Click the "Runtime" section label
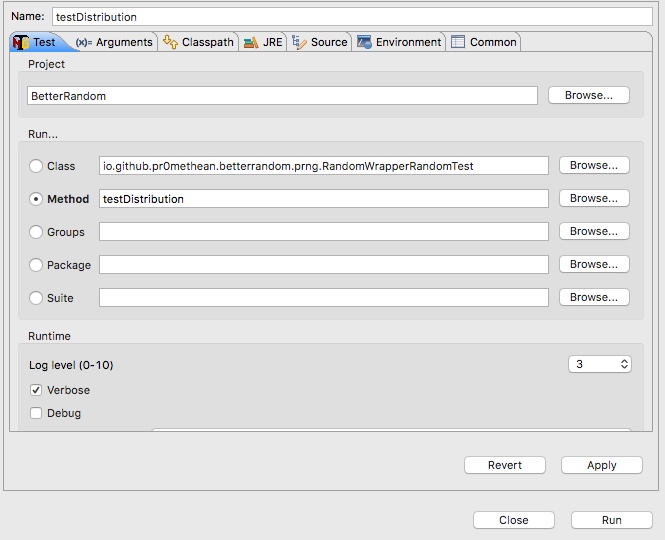This screenshot has height=540, width=665. point(49,336)
